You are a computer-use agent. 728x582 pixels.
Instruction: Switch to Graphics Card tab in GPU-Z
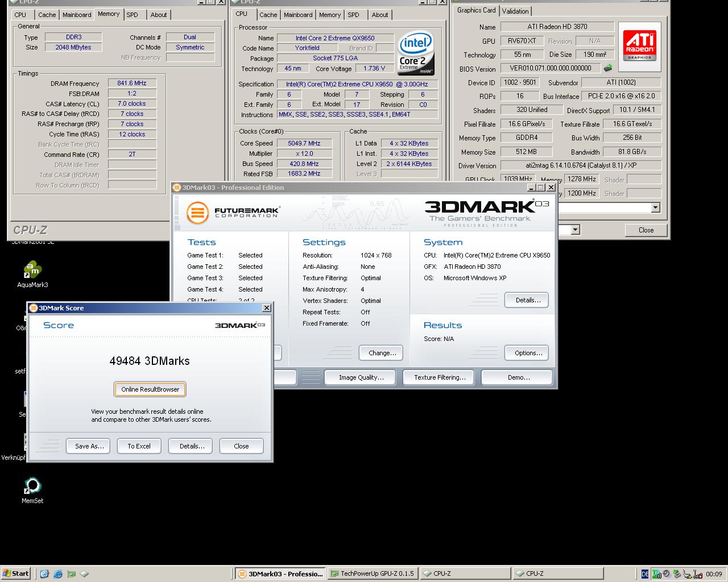tap(477, 10)
